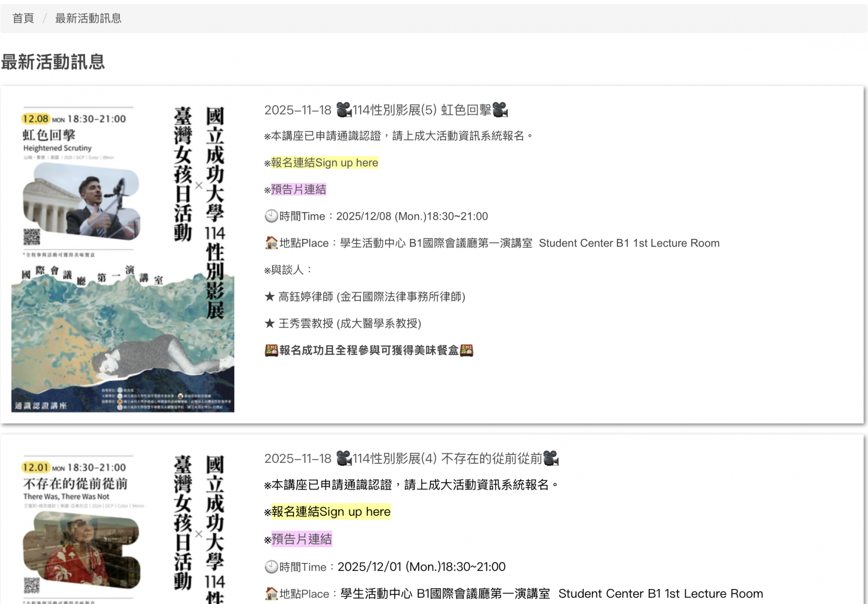Click house icon beside first 地點Place line

pos(271,243)
